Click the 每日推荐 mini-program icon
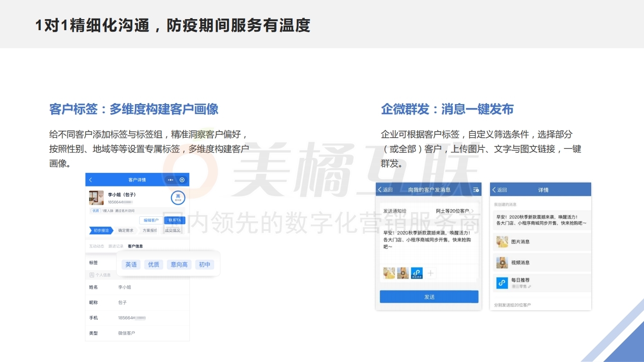This screenshot has width=644, height=362. coord(502,283)
